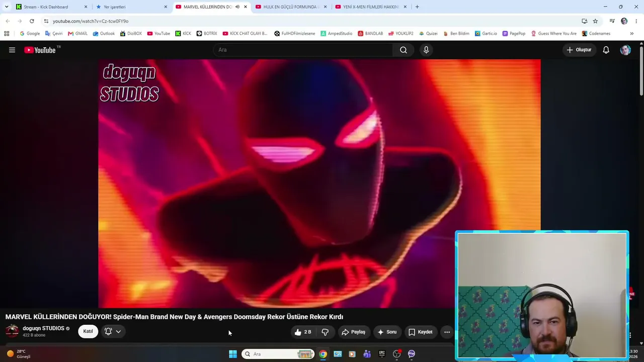Screen dimensions: 644x362
Task: Switch to Stream - Kick Dashboard tab
Action: (51, 7)
